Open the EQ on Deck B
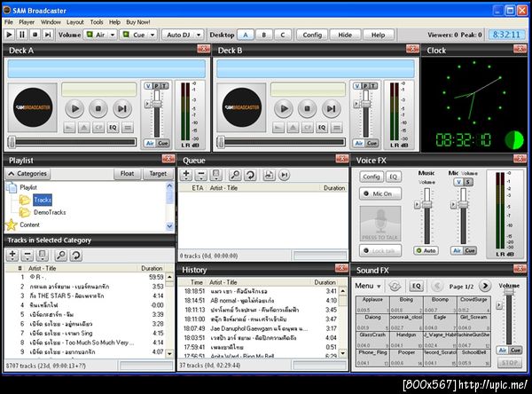 tap(322, 128)
